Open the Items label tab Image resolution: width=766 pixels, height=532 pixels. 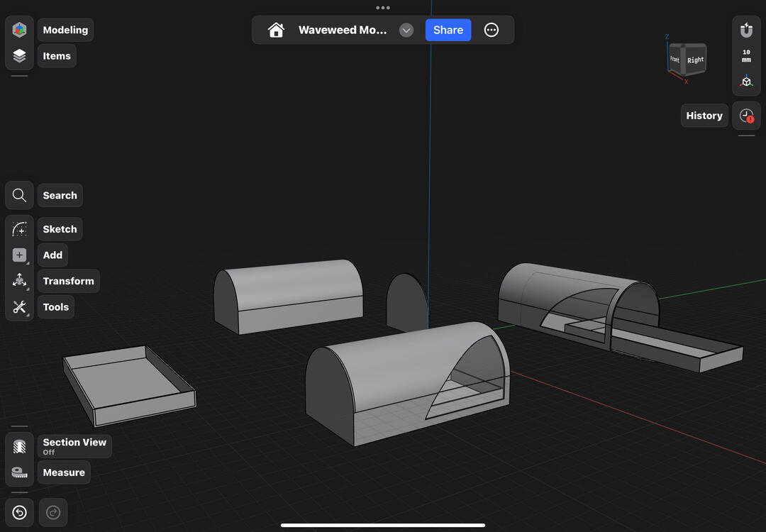click(x=57, y=56)
